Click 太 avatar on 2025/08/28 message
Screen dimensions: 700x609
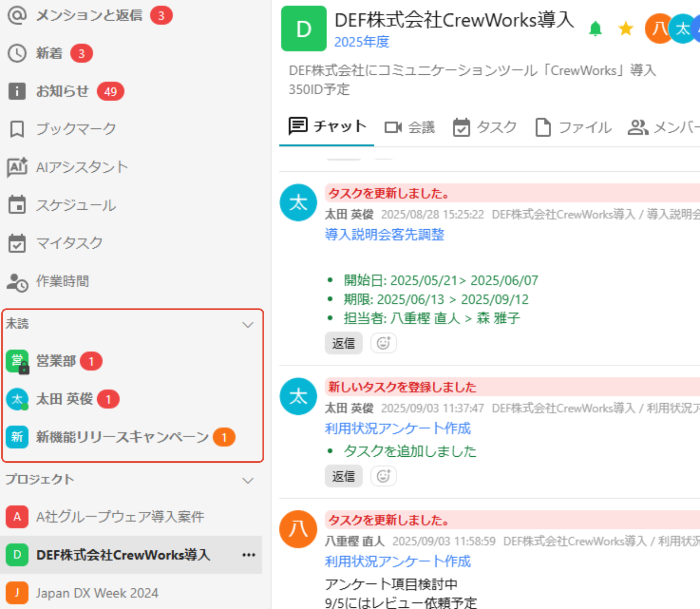[x=298, y=203]
